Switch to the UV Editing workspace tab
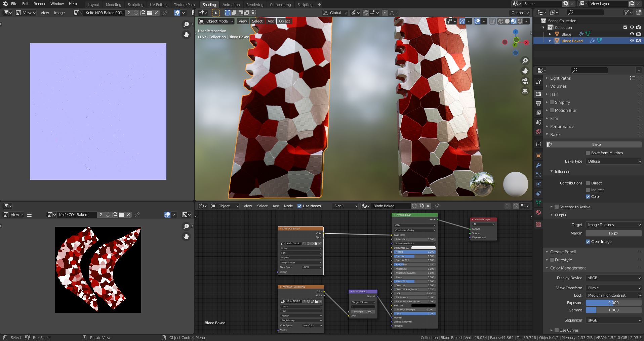The image size is (644, 341). (x=158, y=4)
